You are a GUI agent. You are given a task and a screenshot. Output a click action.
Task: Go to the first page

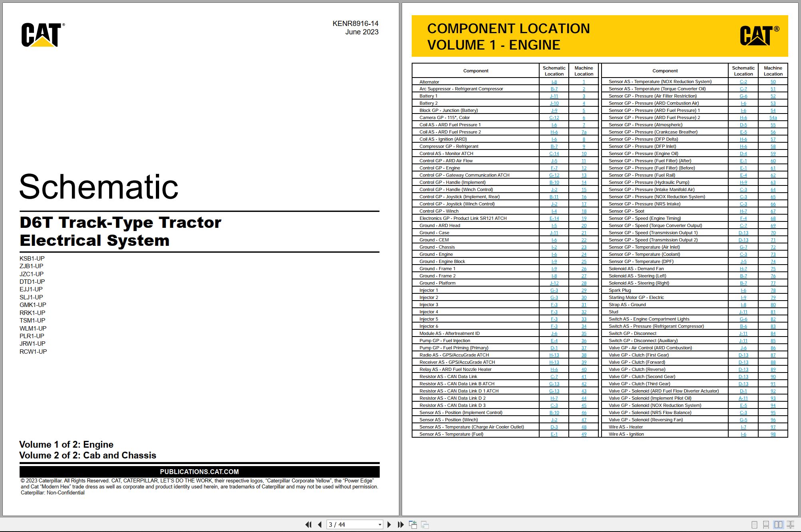[308, 524]
